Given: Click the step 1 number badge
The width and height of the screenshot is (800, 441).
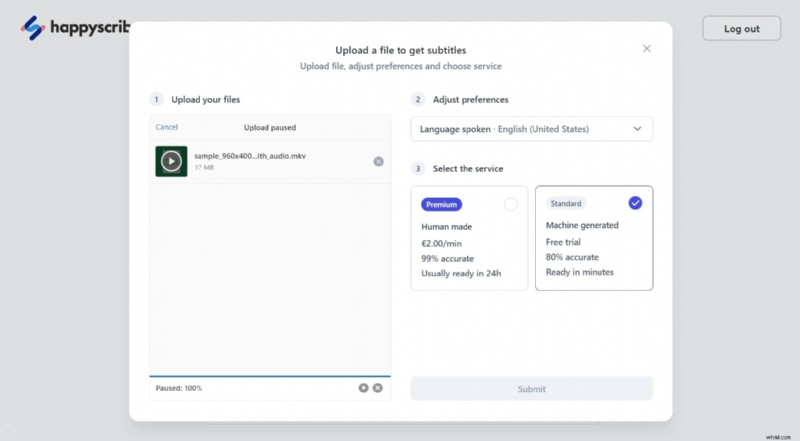Looking at the screenshot, I should point(157,100).
